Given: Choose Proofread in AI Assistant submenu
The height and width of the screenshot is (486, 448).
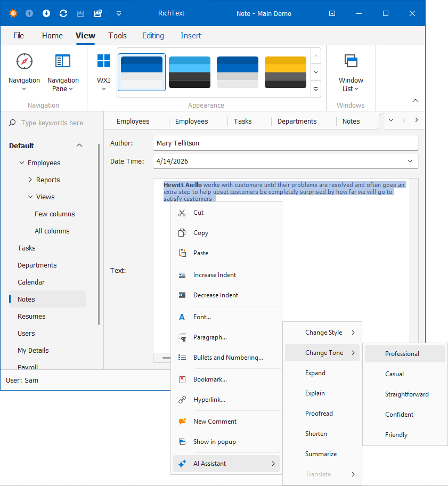Looking at the screenshot, I should pyautogui.click(x=322, y=414).
